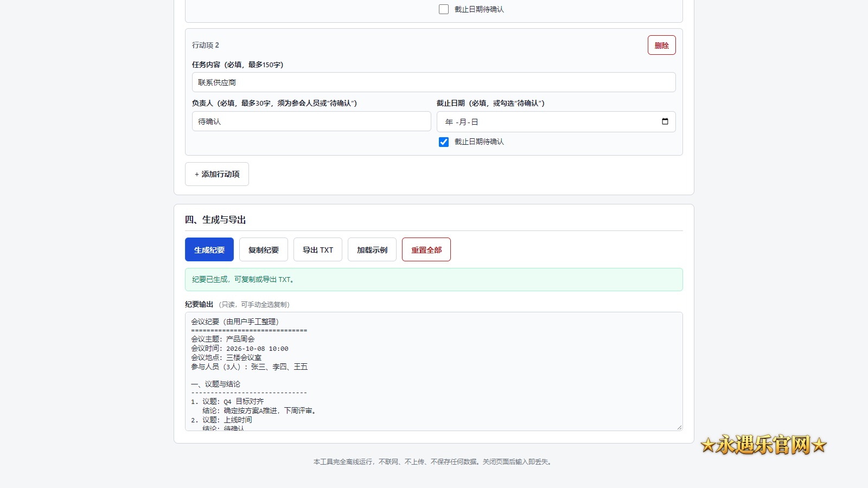Export minutes via 导出 TXT

point(318,249)
